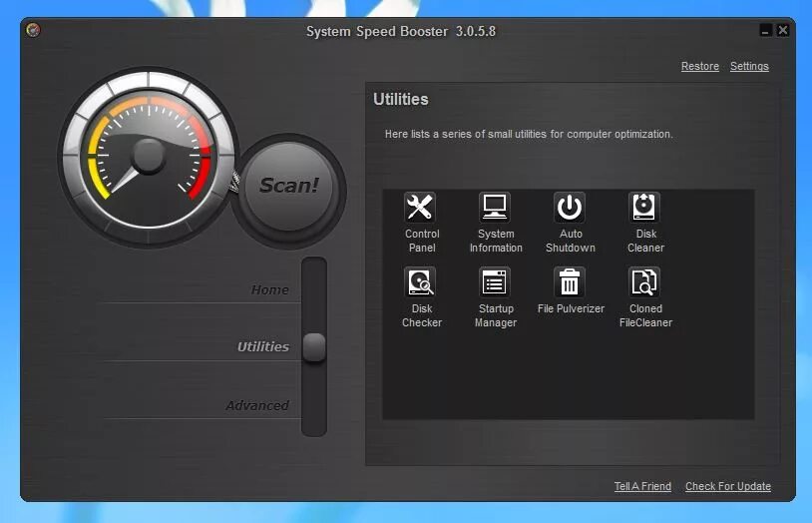Switch to the Home section
812x523 pixels.
click(x=269, y=289)
